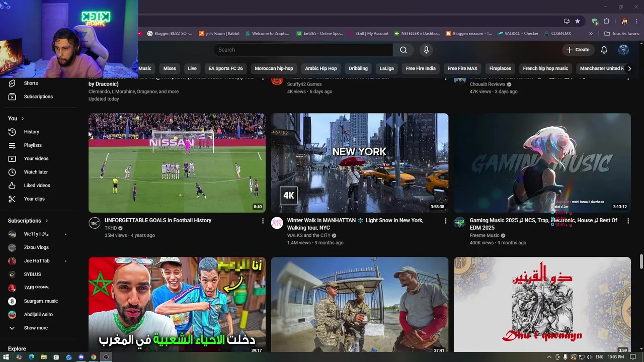
Task: Expand Subscriptions section heading
Action: (28, 221)
